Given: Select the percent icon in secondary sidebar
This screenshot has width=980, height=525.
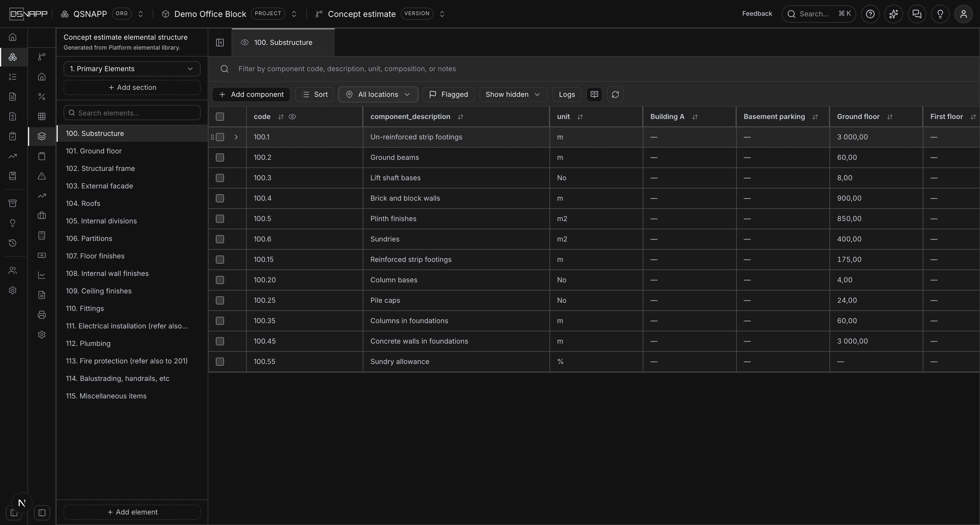Looking at the screenshot, I should [42, 97].
